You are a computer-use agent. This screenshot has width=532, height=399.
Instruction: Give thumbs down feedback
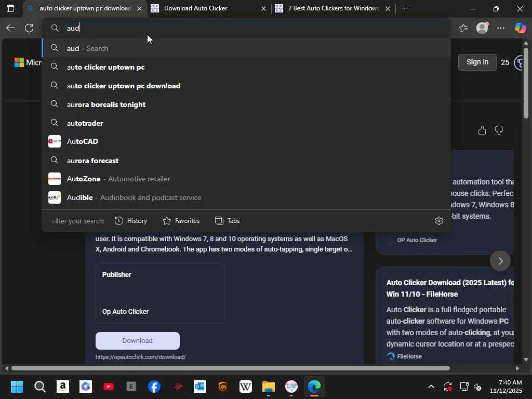pyautogui.click(x=499, y=130)
